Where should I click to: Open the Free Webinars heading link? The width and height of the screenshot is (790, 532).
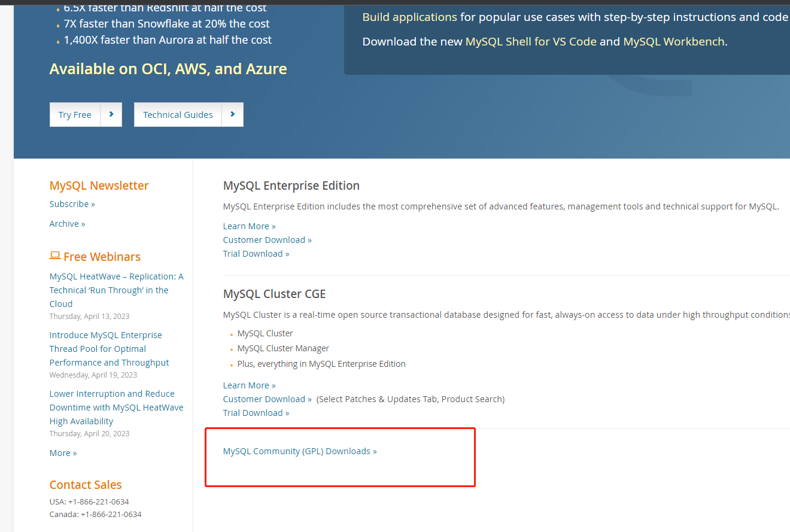102,257
